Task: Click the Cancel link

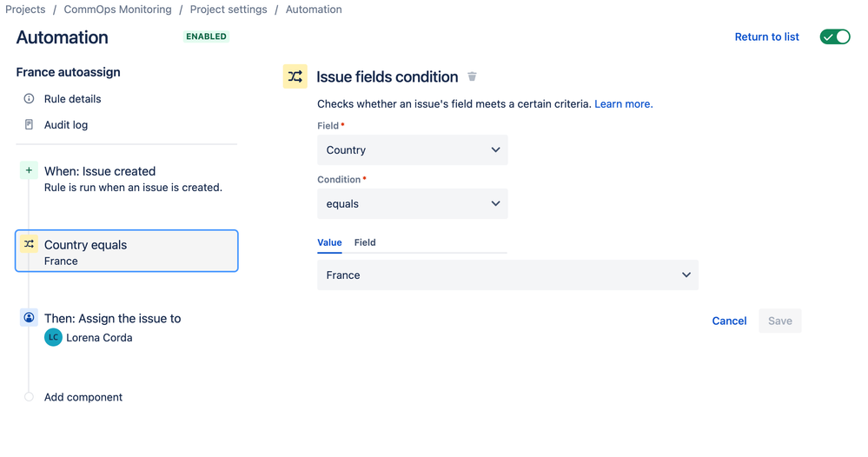Action: [x=729, y=321]
